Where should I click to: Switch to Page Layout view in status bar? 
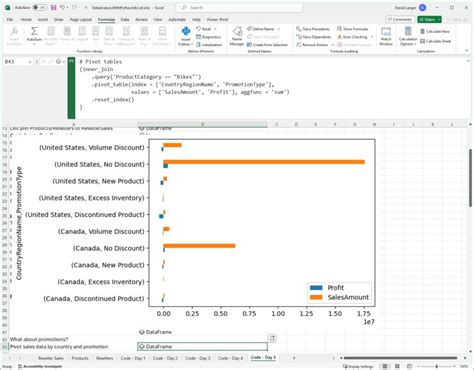397,366
